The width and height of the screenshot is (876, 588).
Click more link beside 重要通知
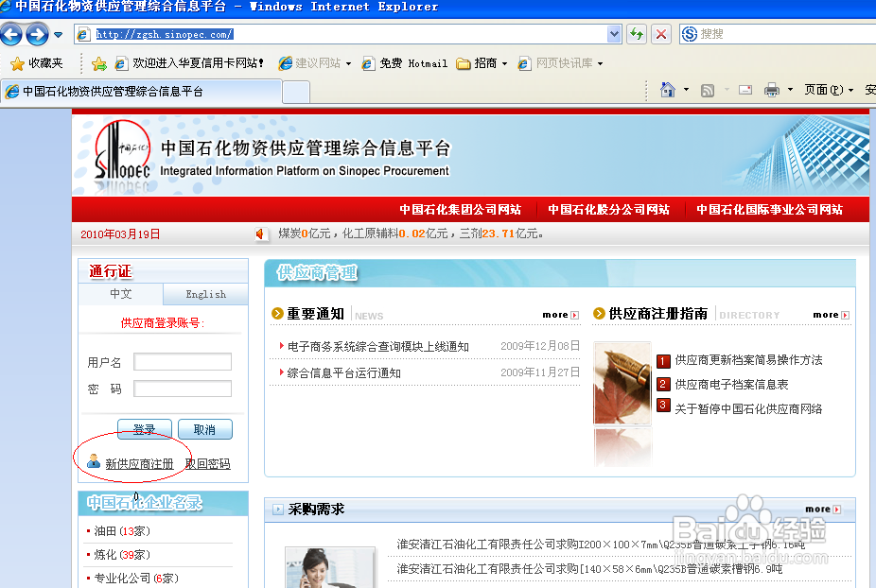[560, 315]
